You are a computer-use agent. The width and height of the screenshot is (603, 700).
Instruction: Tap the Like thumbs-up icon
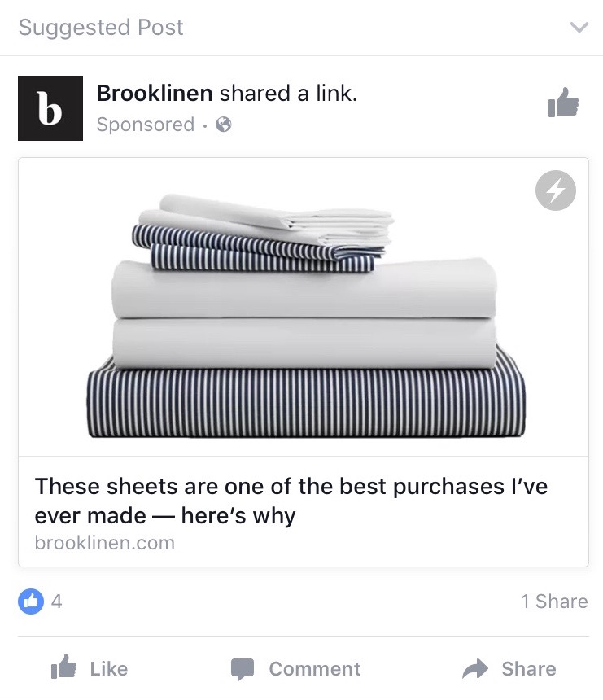63,667
